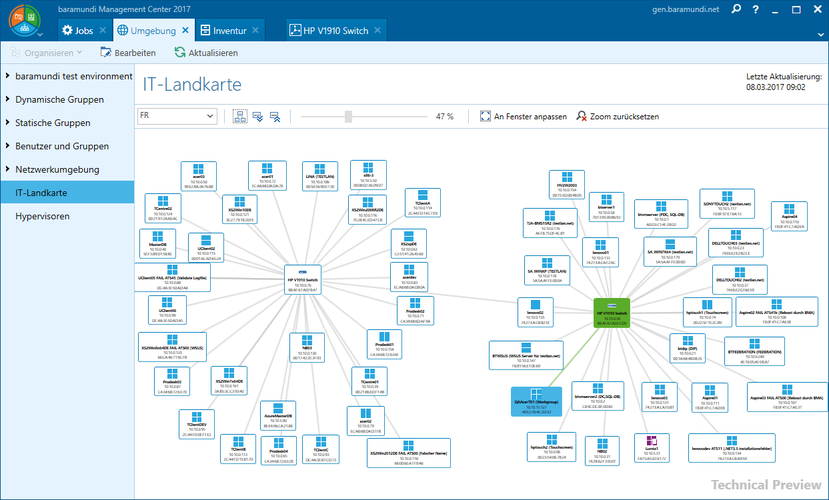Click the zoom slider handle
Image resolution: width=829 pixels, height=500 pixels.
point(348,116)
